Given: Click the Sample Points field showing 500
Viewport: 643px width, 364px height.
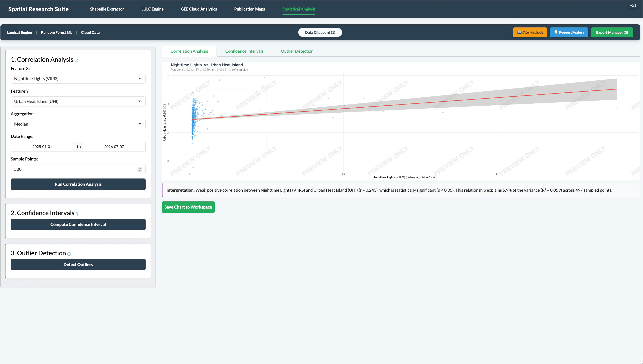Looking at the screenshot, I should (x=78, y=169).
